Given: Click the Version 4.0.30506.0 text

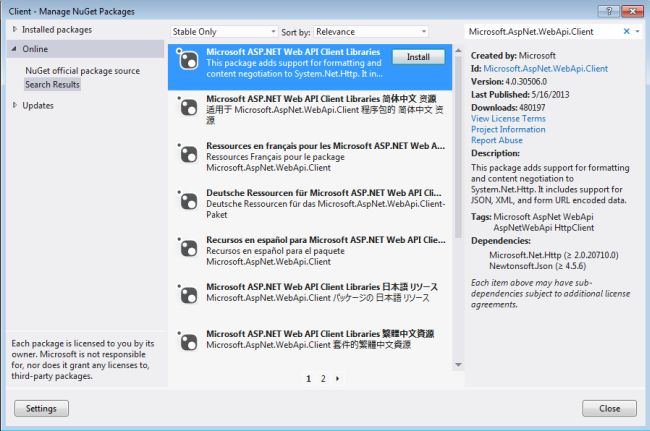Looking at the screenshot, I should pyautogui.click(x=509, y=81).
